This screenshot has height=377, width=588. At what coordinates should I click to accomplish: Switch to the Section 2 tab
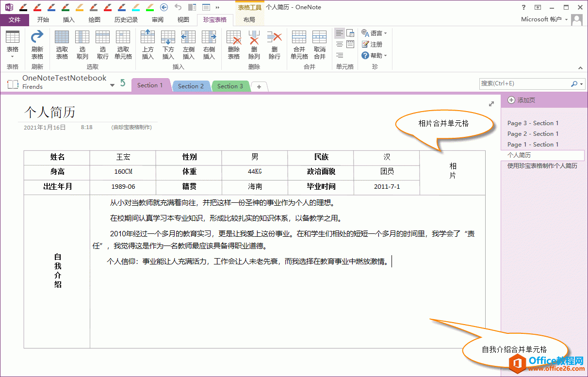[x=191, y=85]
